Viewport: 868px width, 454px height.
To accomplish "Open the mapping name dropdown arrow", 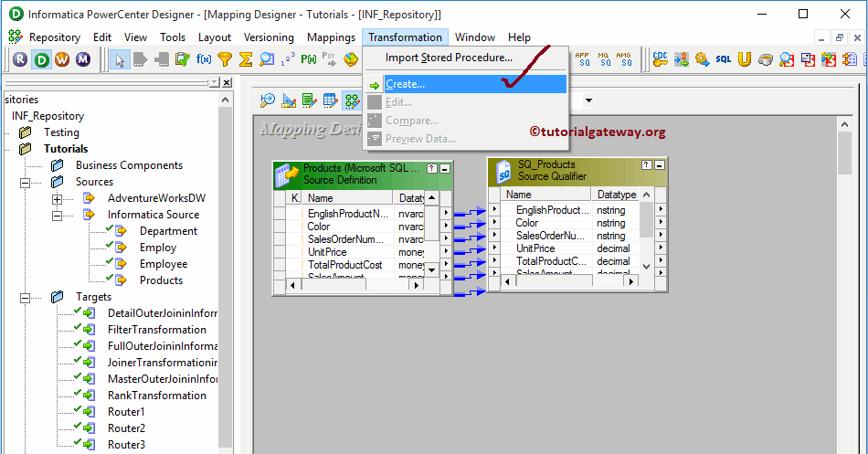I will pyautogui.click(x=588, y=100).
